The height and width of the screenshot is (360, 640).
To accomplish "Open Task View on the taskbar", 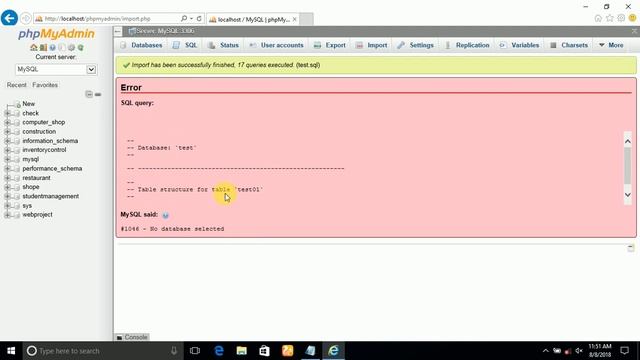I will [195, 351].
